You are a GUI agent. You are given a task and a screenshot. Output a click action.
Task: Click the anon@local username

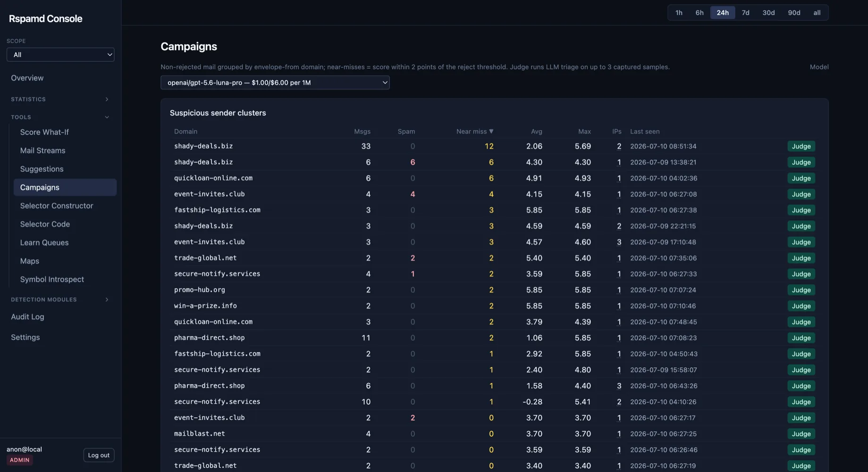[24, 449]
